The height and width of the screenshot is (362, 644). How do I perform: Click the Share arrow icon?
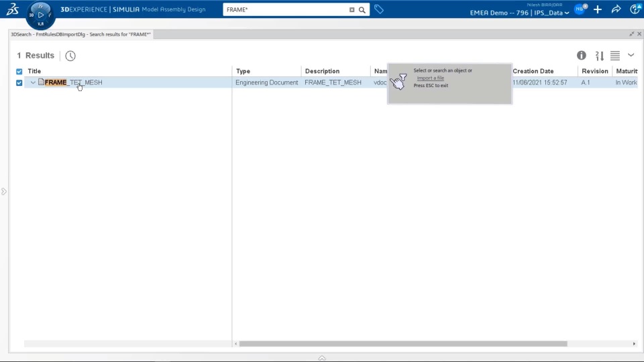point(616,9)
